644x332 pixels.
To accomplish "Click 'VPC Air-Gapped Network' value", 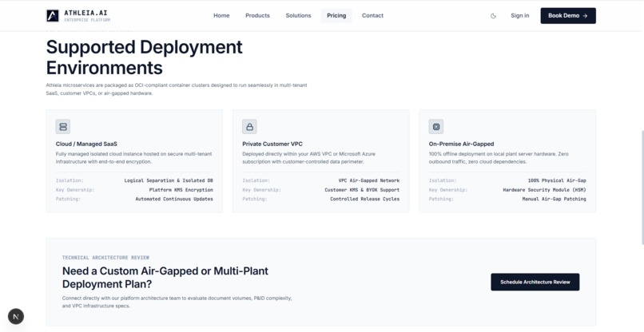I will (x=369, y=180).
